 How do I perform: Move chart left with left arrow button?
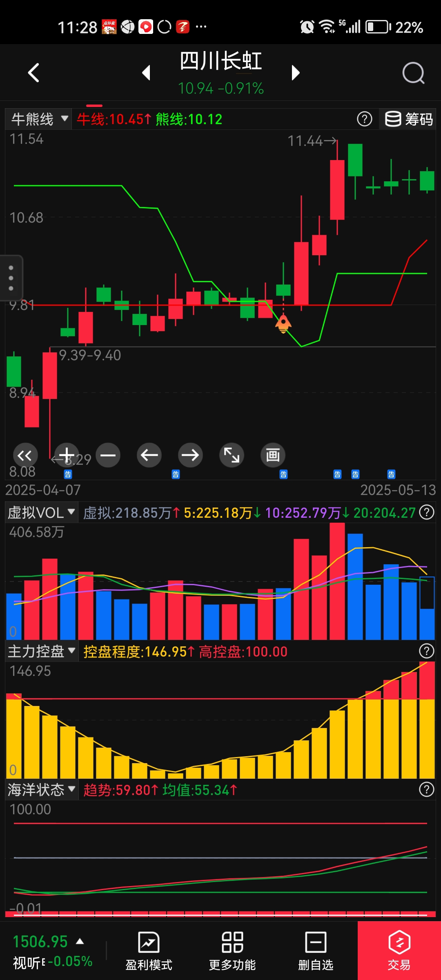point(149,455)
